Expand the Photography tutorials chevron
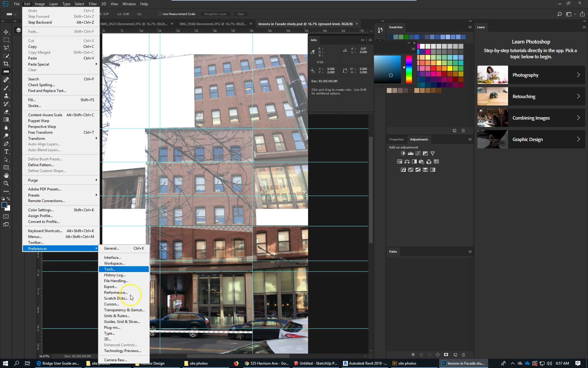Image resolution: width=588 pixels, height=368 pixels. (x=578, y=75)
